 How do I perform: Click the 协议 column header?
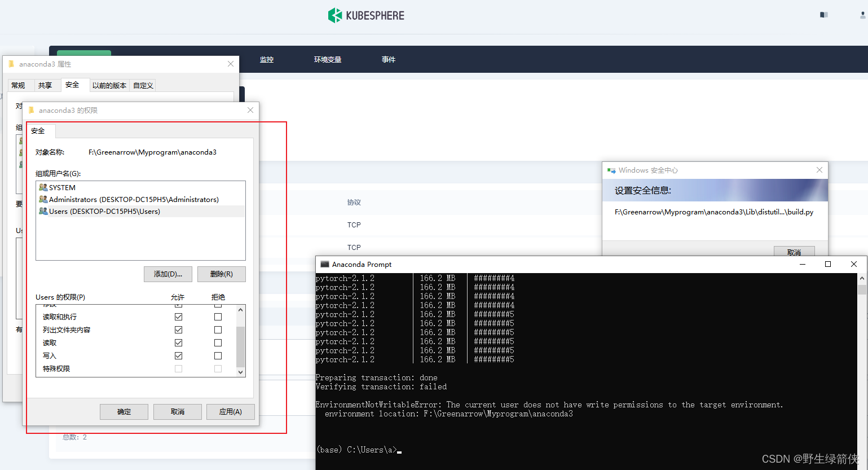click(x=354, y=203)
